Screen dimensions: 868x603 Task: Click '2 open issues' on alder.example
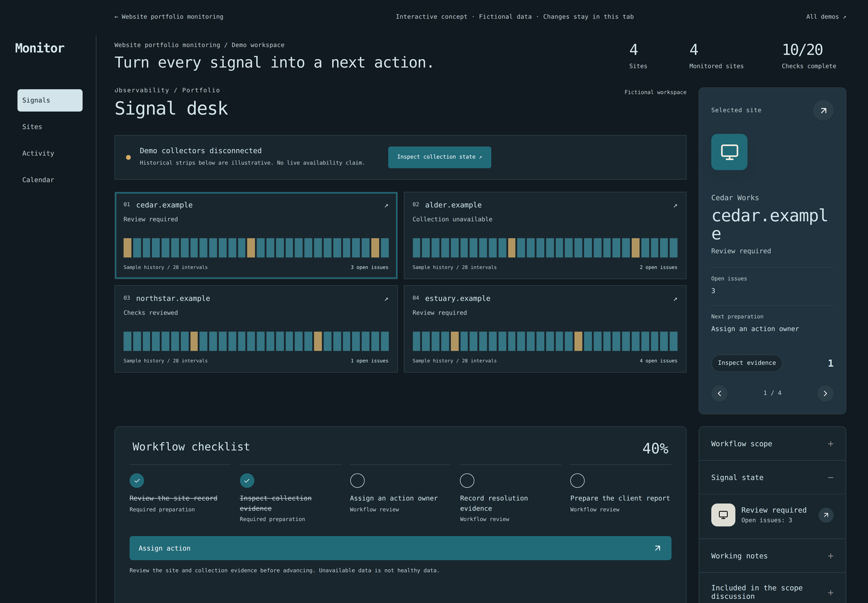tap(658, 267)
